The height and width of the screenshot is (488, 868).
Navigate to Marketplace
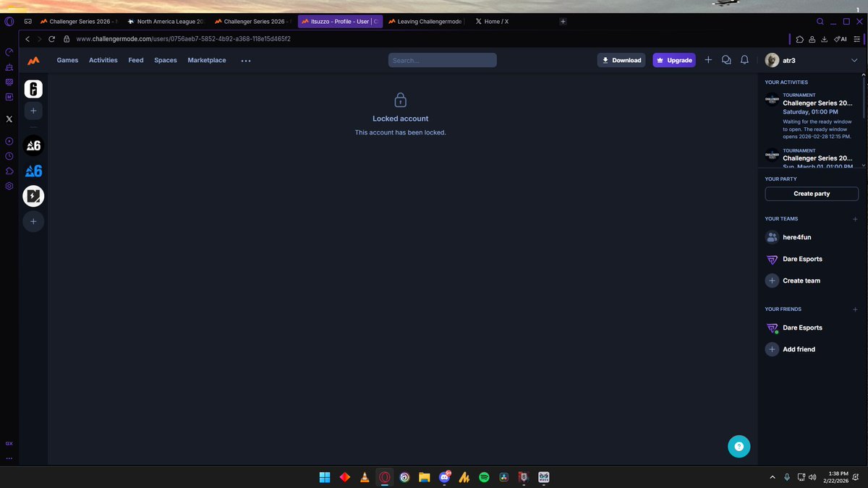coord(207,60)
